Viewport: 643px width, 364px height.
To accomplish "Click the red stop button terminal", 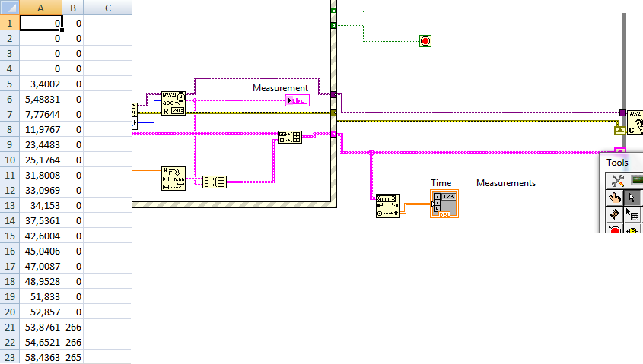I will pos(425,41).
